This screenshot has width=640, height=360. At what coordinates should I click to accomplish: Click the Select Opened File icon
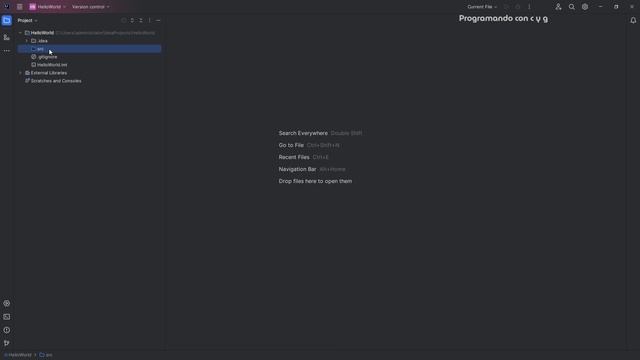[x=124, y=20]
